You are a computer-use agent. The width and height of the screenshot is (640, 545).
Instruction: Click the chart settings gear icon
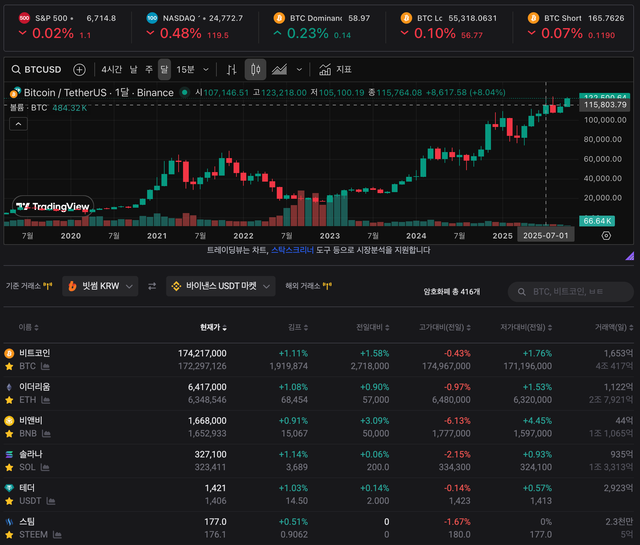[606, 236]
